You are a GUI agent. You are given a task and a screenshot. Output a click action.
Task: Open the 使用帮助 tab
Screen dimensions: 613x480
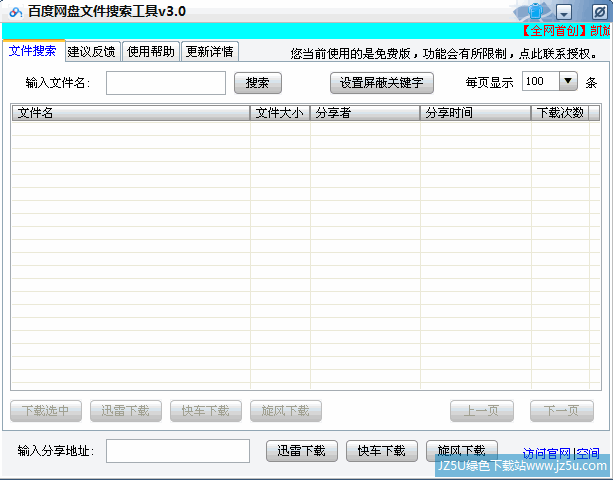tap(151, 52)
